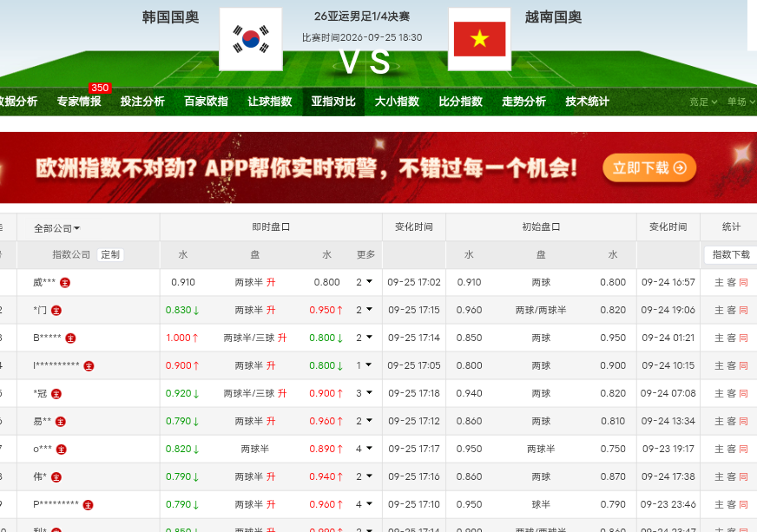This screenshot has width=757, height=532.
Task: Click the 立即下载 download button
Action: click(648, 168)
